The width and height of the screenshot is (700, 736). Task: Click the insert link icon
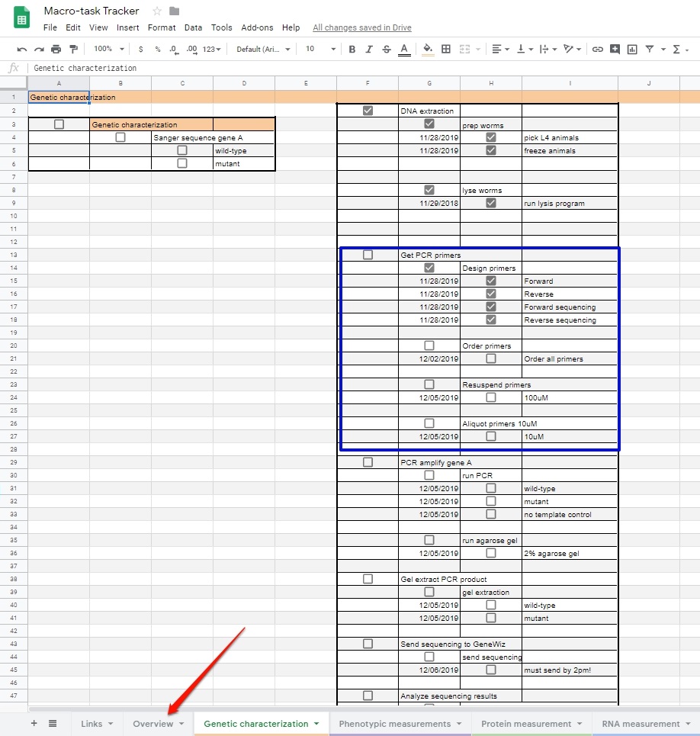pyautogui.click(x=597, y=49)
